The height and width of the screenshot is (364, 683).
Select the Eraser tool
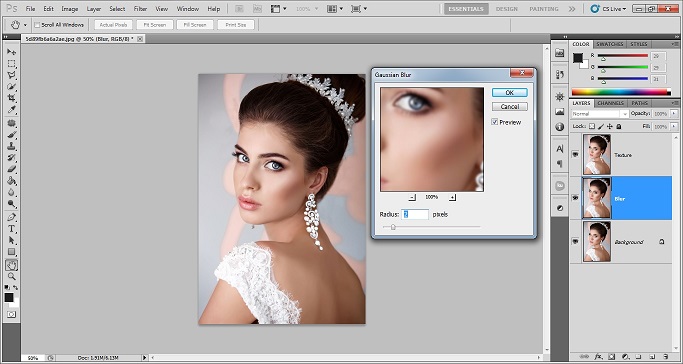(x=11, y=169)
